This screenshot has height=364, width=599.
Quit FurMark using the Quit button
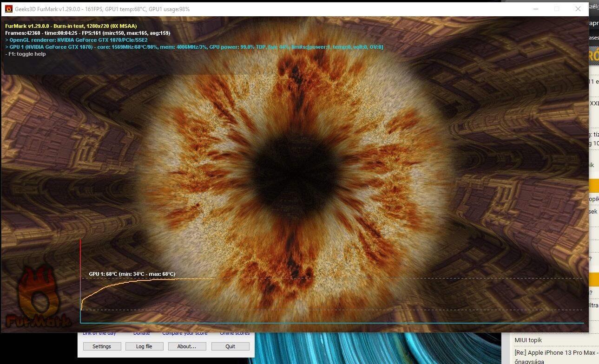(x=230, y=346)
